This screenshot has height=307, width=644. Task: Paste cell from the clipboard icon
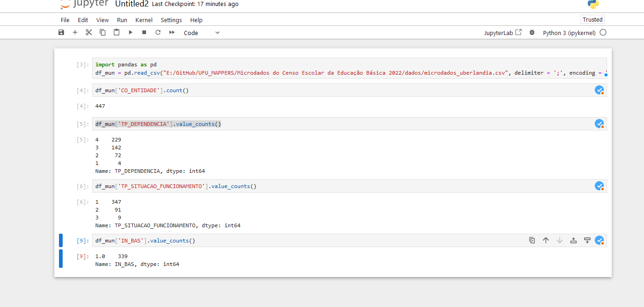coord(117,33)
